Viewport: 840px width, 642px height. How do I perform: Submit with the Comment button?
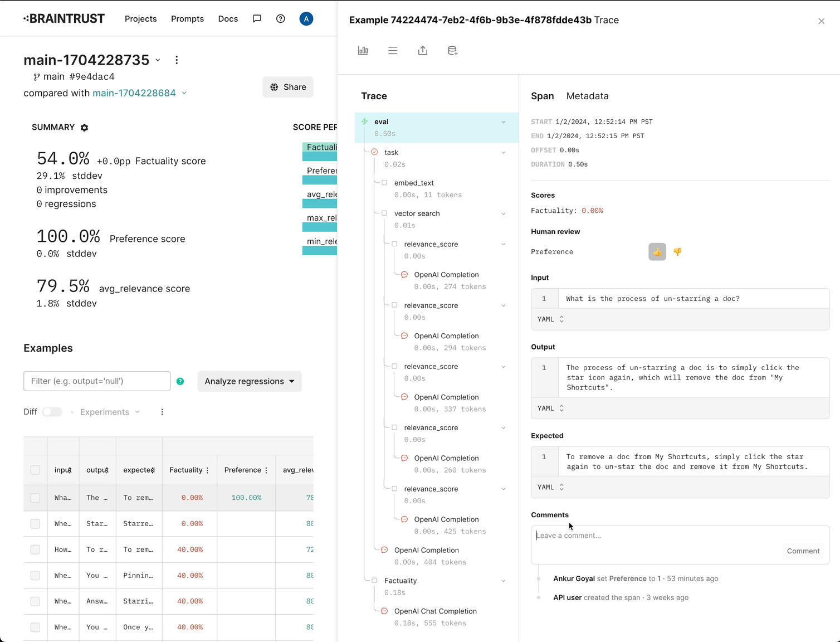(x=803, y=551)
